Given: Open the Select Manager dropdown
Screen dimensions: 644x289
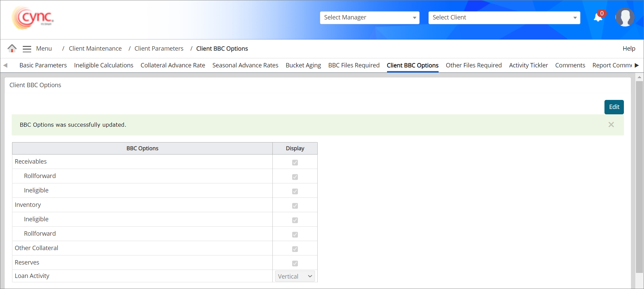Looking at the screenshot, I should point(369,18).
